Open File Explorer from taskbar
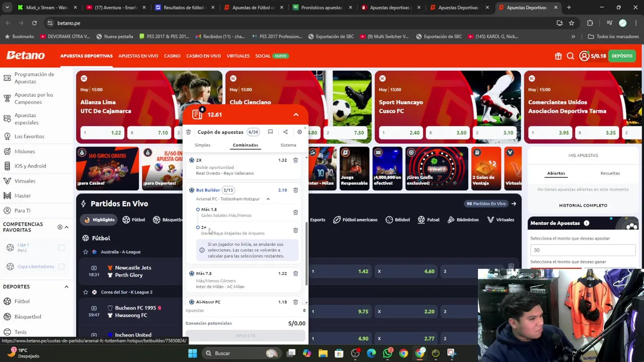 point(323,353)
